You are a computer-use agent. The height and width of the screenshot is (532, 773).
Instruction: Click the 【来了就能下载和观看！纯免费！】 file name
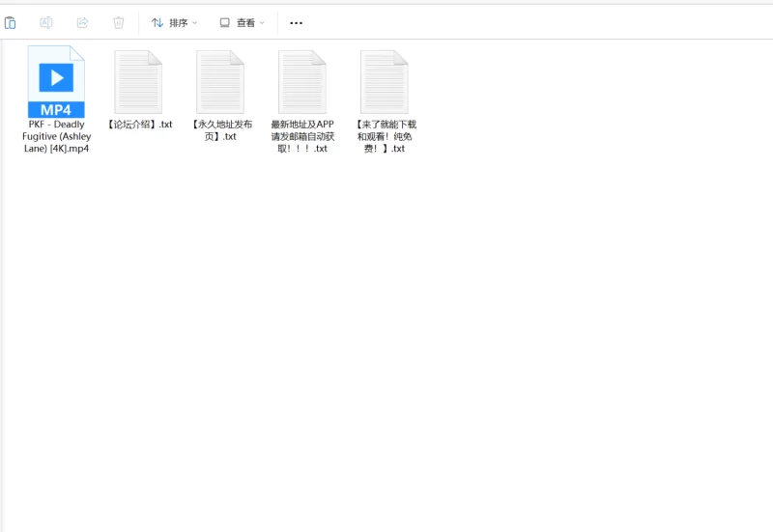[x=385, y=136]
